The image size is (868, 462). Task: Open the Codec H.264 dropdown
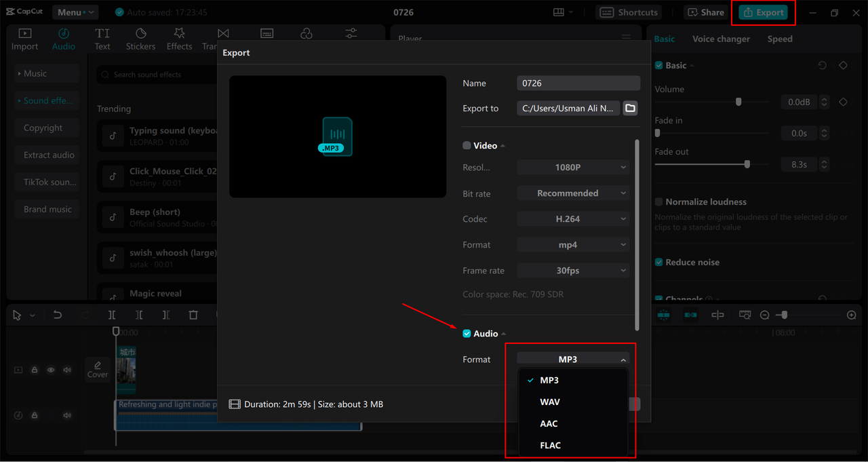coord(573,218)
